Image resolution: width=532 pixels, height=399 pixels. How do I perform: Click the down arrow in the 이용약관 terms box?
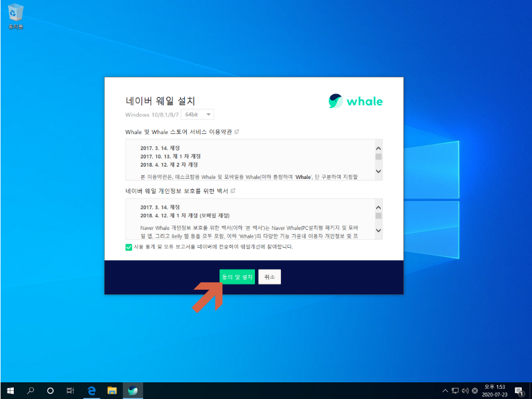(x=378, y=171)
